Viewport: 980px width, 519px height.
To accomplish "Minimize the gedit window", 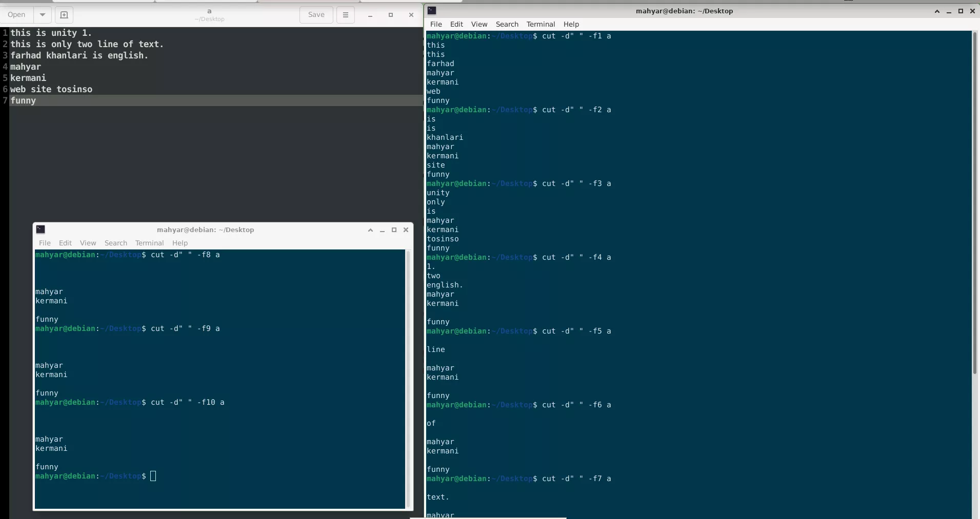I will pos(370,15).
